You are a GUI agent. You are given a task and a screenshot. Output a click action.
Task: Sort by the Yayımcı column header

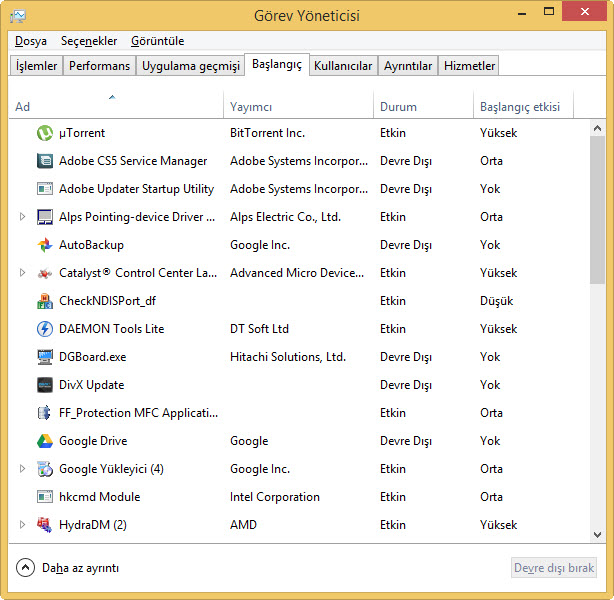[x=298, y=105]
